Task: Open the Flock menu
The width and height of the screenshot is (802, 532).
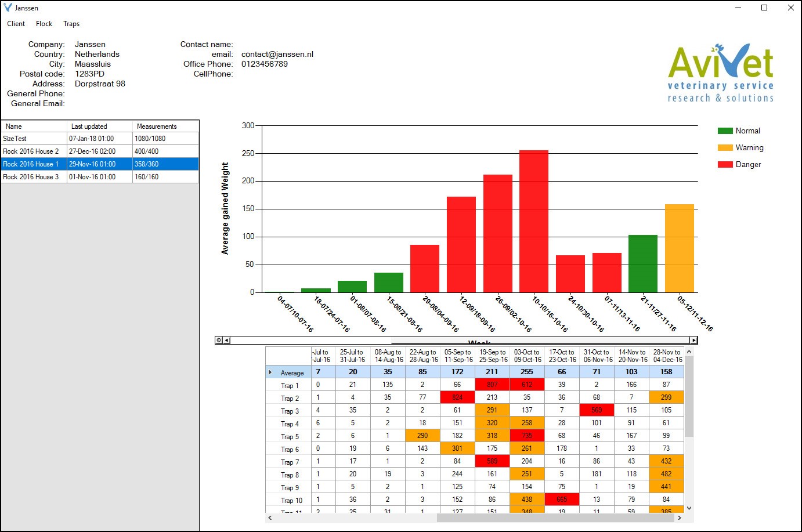Action: click(x=44, y=24)
